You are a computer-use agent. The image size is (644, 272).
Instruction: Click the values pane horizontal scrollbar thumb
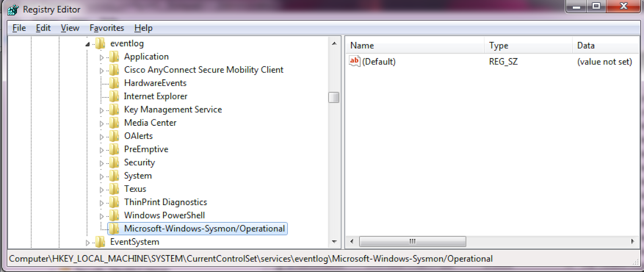point(413,241)
